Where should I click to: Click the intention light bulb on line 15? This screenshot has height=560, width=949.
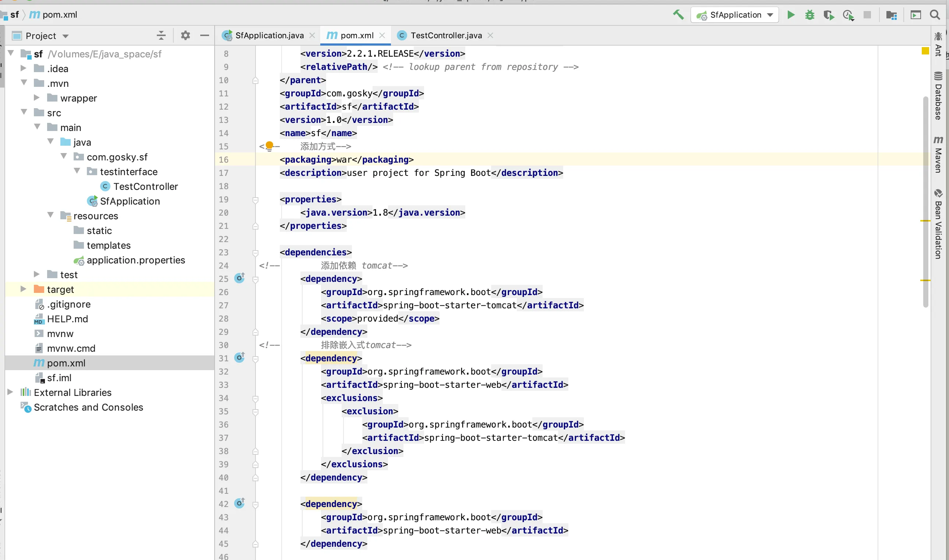[269, 146]
